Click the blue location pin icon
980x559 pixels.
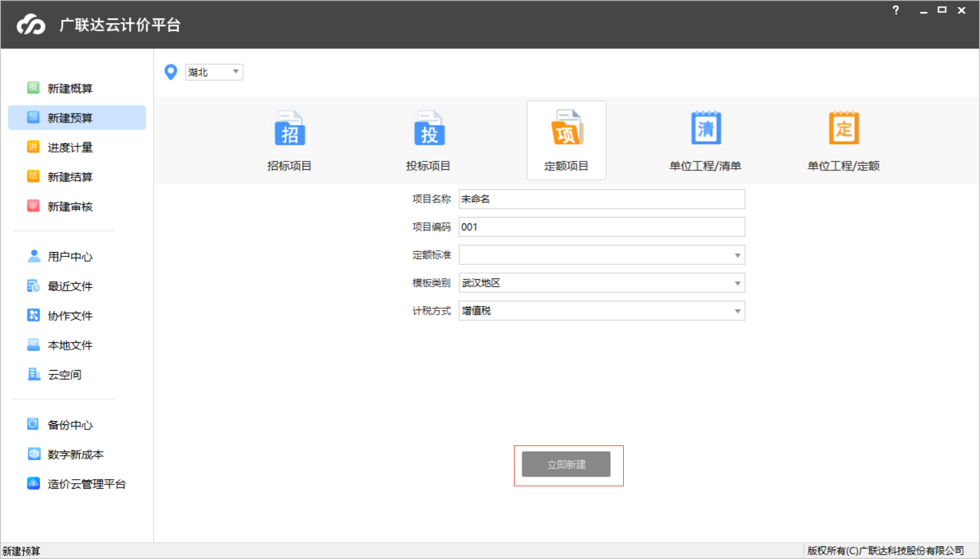point(170,72)
